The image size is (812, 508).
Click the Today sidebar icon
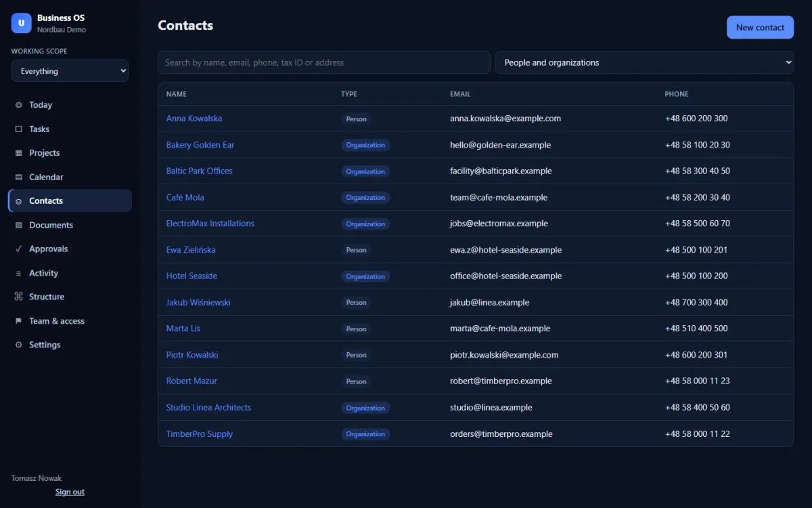click(x=18, y=105)
